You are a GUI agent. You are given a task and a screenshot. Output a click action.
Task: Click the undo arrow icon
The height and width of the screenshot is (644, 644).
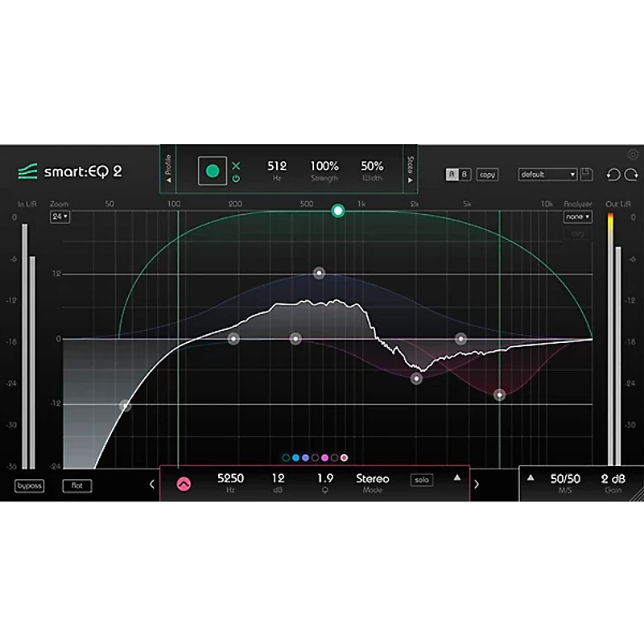pos(613,175)
